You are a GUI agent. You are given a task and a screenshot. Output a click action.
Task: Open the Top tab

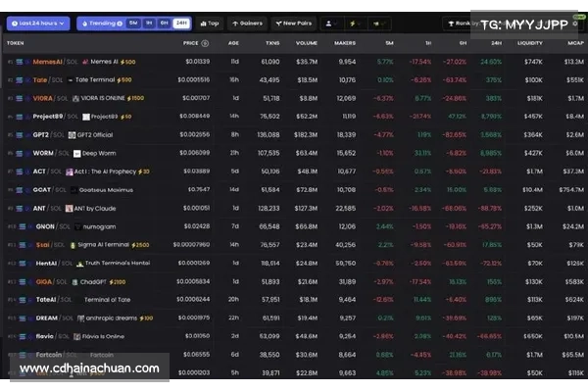pyautogui.click(x=210, y=24)
